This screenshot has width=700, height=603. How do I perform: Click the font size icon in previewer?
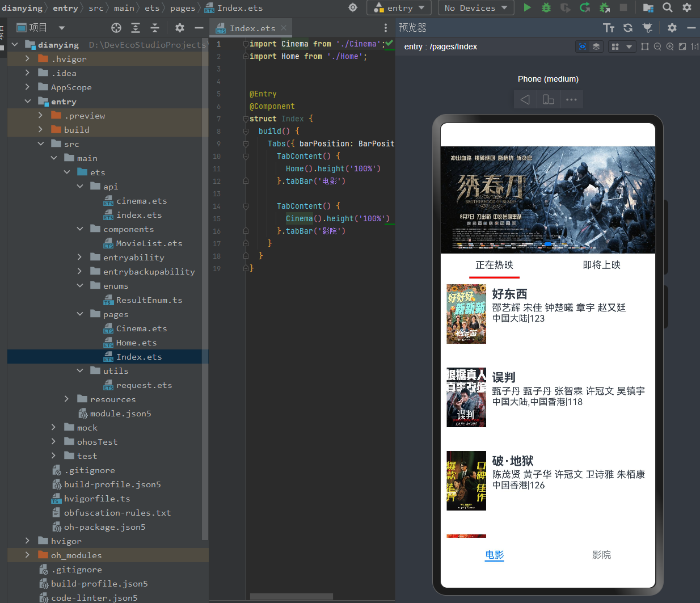(x=609, y=28)
